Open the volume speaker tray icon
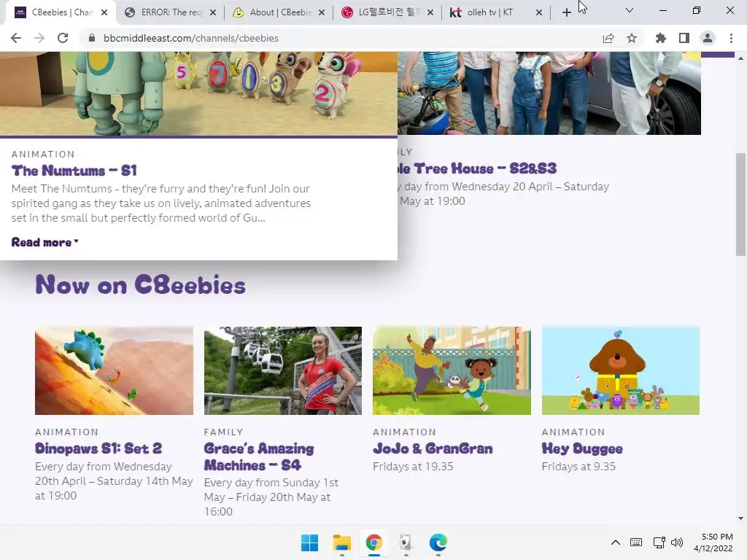This screenshot has width=747, height=560. point(676,542)
